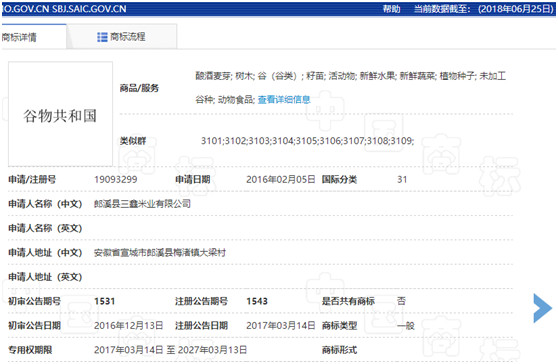Select address 安徽省宣城市郎溪县梅渚镇大梁村

pos(160,253)
